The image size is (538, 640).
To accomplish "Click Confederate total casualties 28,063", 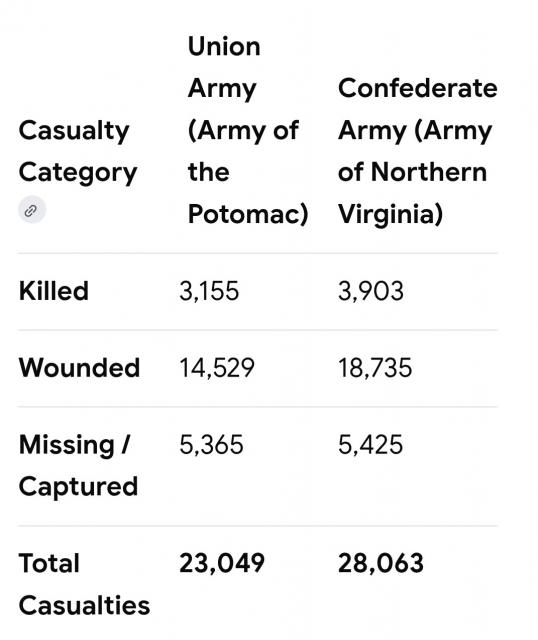I will [x=380, y=563].
